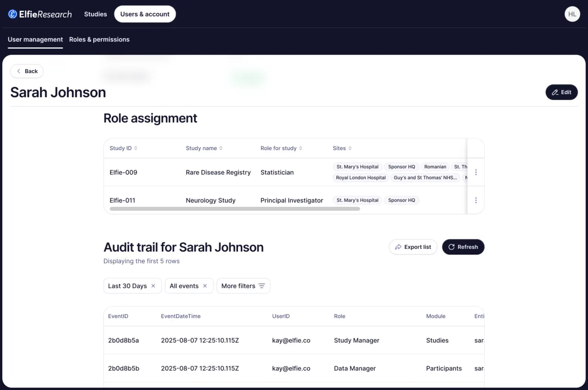Click the role table horizontal scrollbar
Viewport: 588px width, 390px height.
[x=235, y=209]
